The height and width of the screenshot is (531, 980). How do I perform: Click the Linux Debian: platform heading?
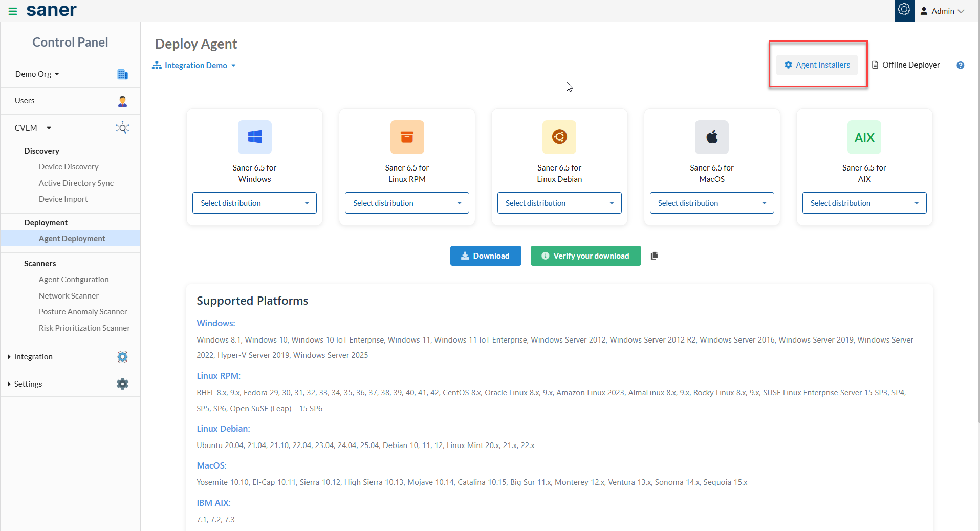coord(223,429)
